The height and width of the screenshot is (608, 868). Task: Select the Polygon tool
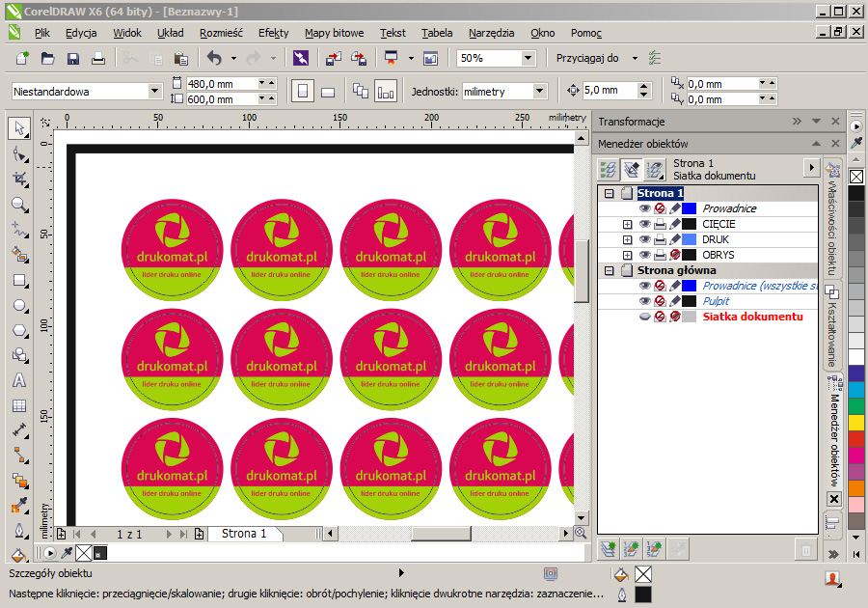pos(19,331)
